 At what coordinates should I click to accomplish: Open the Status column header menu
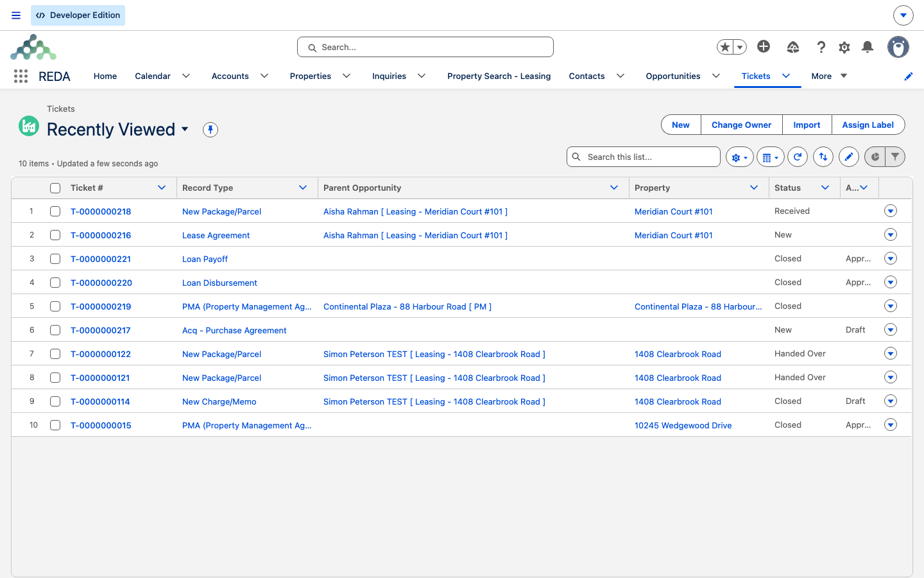[x=825, y=188]
